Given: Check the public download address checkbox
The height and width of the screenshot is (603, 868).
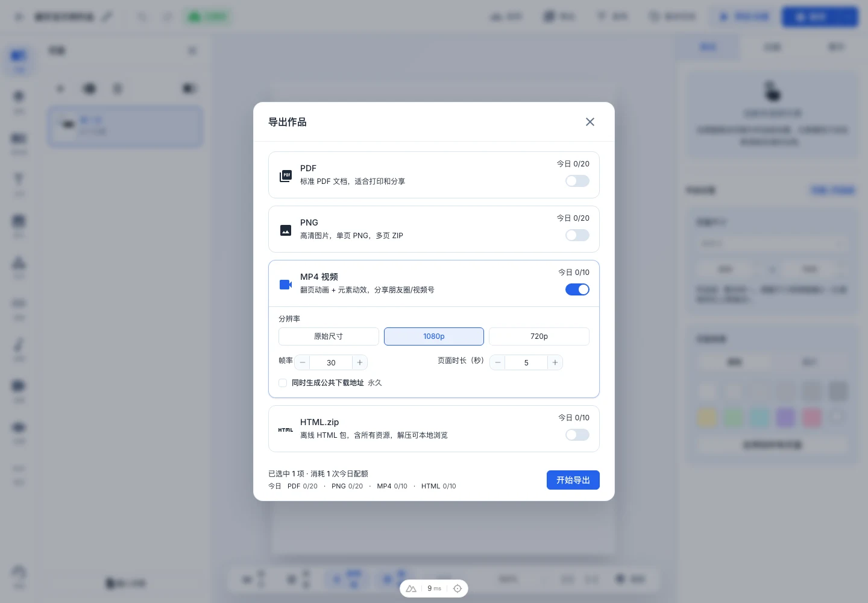Looking at the screenshot, I should [x=283, y=383].
